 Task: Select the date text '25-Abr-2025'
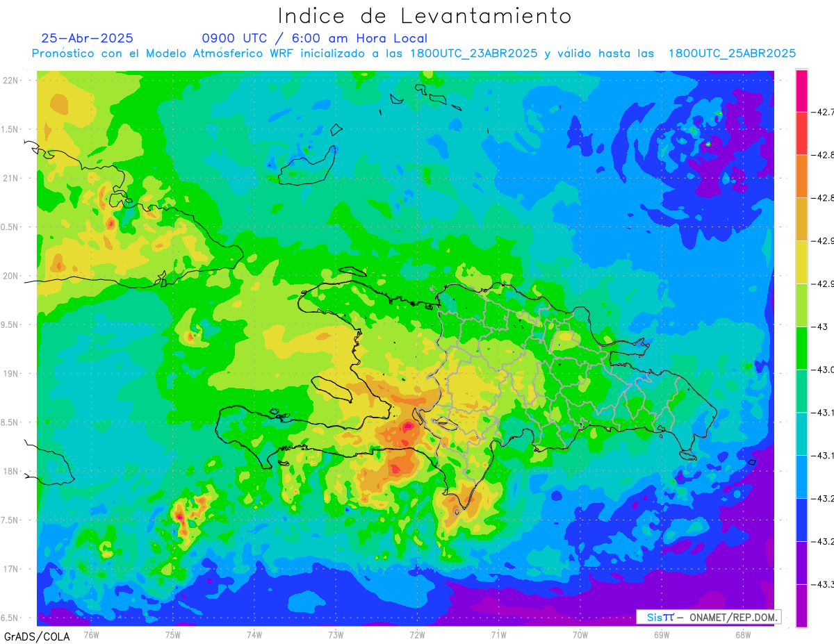click(x=87, y=38)
